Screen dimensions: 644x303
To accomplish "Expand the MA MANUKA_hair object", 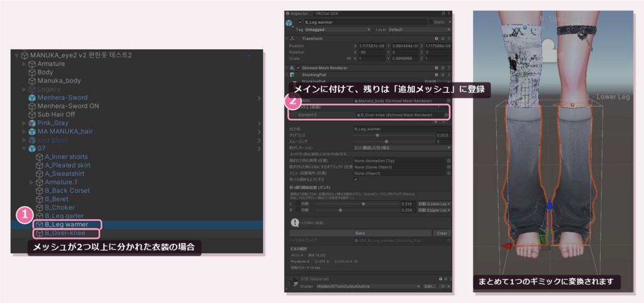I will [x=25, y=132].
